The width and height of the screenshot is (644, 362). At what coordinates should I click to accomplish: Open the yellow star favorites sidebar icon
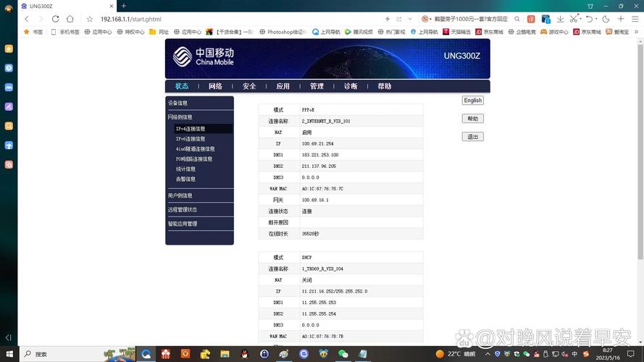tap(9, 49)
